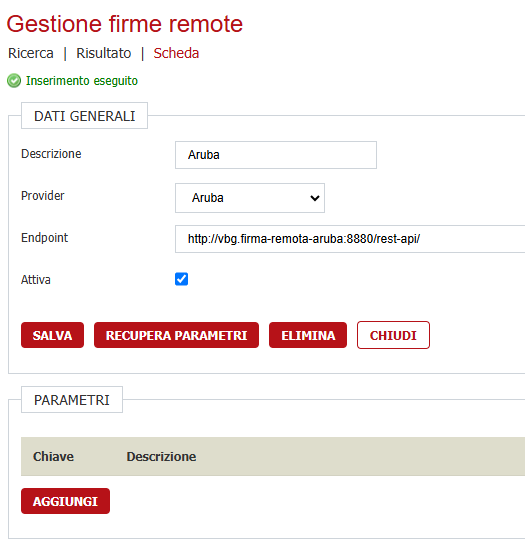Click the PARAMETRI section legend
The image size is (525, 557).
72,400
